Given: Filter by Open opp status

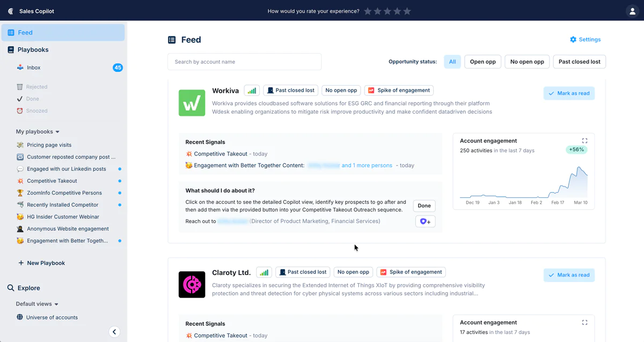Looking at the screenshot, I should pos(483,62).
